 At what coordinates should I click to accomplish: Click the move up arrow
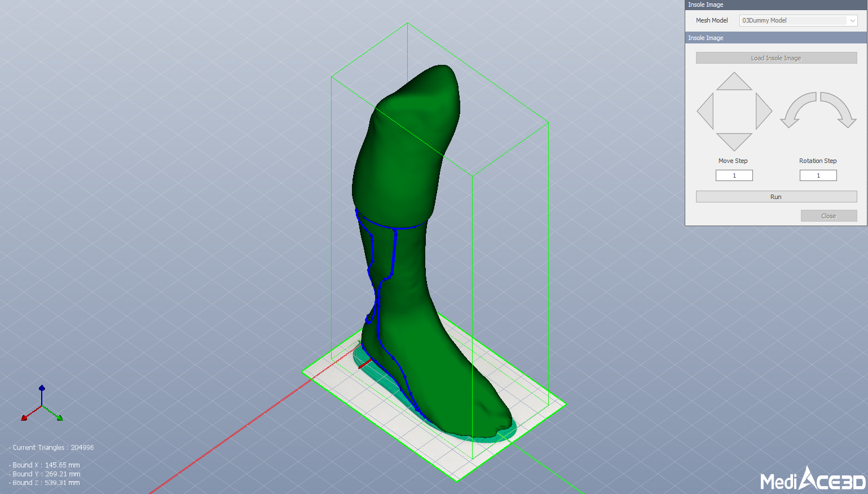pyautogui.click(x=734, y=83)
